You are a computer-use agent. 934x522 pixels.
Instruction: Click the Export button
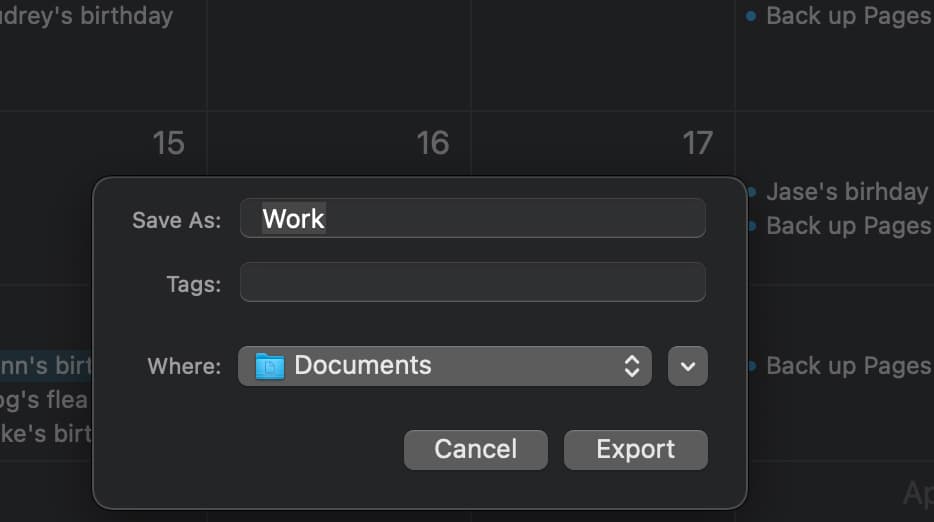[x=635, y=450]
